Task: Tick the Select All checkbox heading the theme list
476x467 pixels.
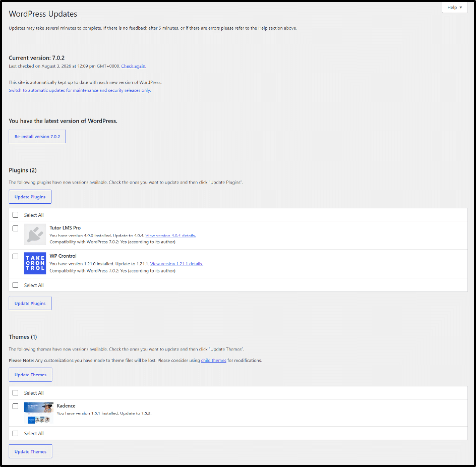Action: pos(16,393)
